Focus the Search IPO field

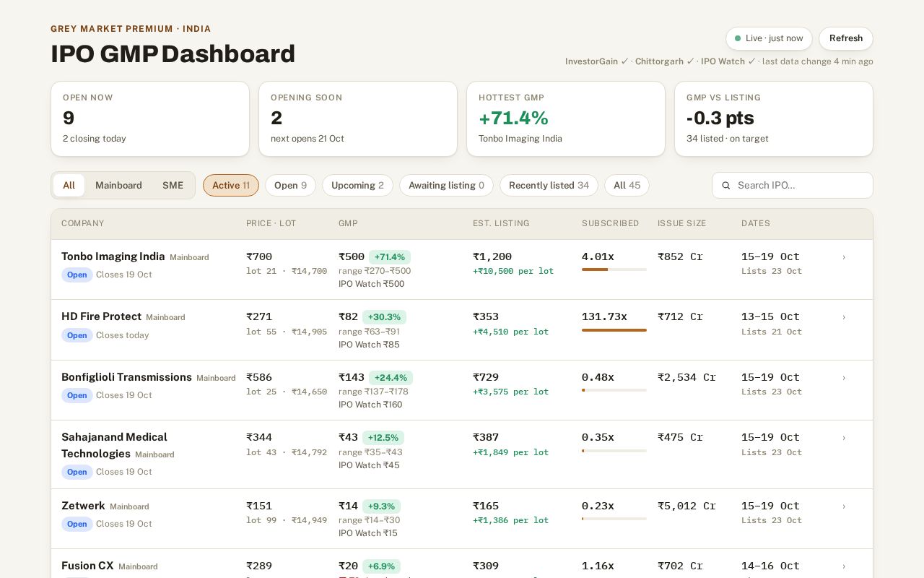[x=793, y=185]
